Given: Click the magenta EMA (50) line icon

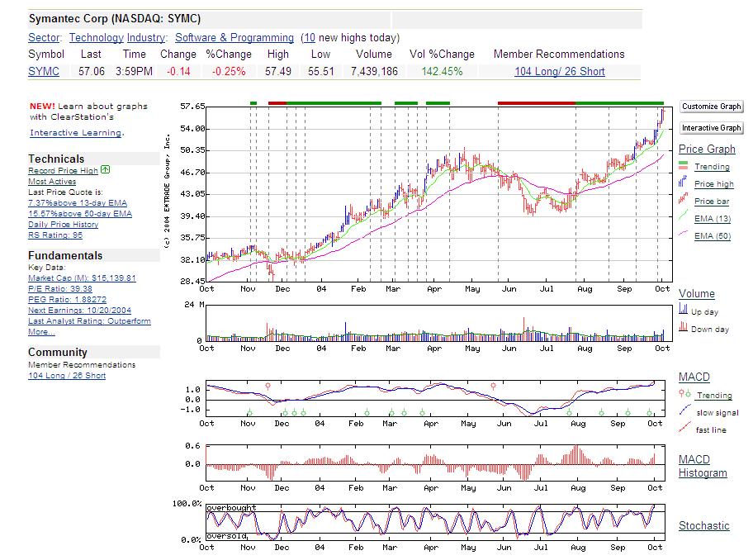Looking at the screenshot, I should point(683,234).
